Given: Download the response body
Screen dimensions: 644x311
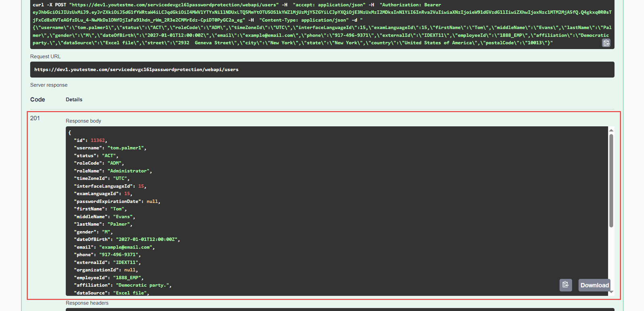Looking at the screenshot, I should pos(594,285).
